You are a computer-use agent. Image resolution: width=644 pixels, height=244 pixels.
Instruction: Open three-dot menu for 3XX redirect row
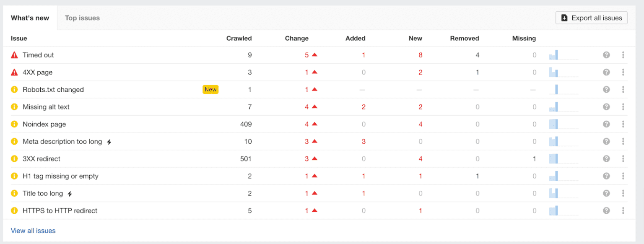(x=623, y=158)
